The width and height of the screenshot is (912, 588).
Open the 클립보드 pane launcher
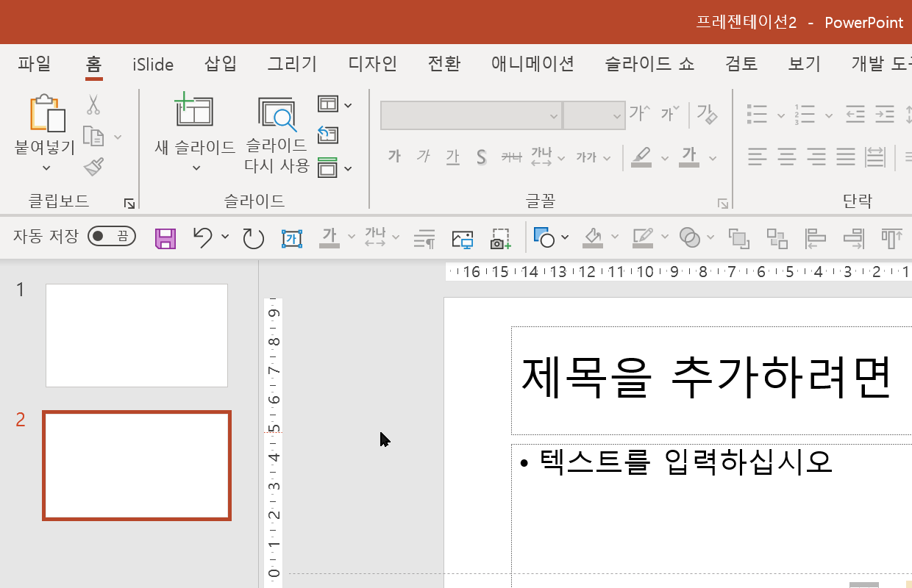[129, 204]
